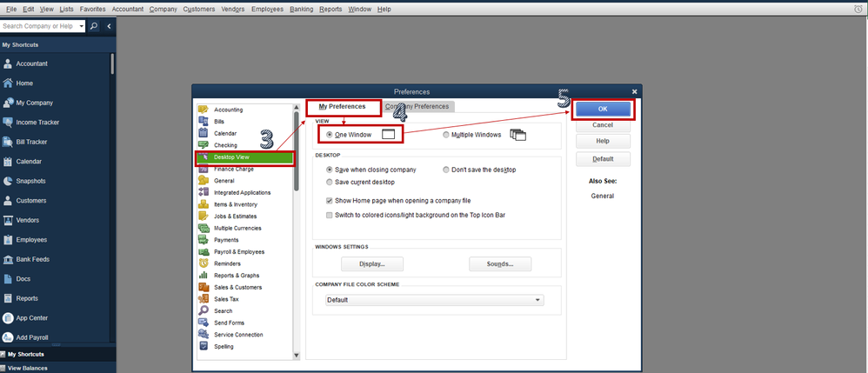Open Docs shortcut icon
This screenshot has width=868, height=373.
[x=8, y=279]
